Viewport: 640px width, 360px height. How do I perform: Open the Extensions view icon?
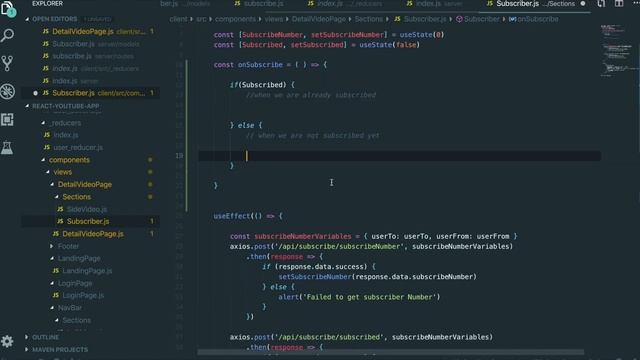pyautogui.click(x=7, y=120)
